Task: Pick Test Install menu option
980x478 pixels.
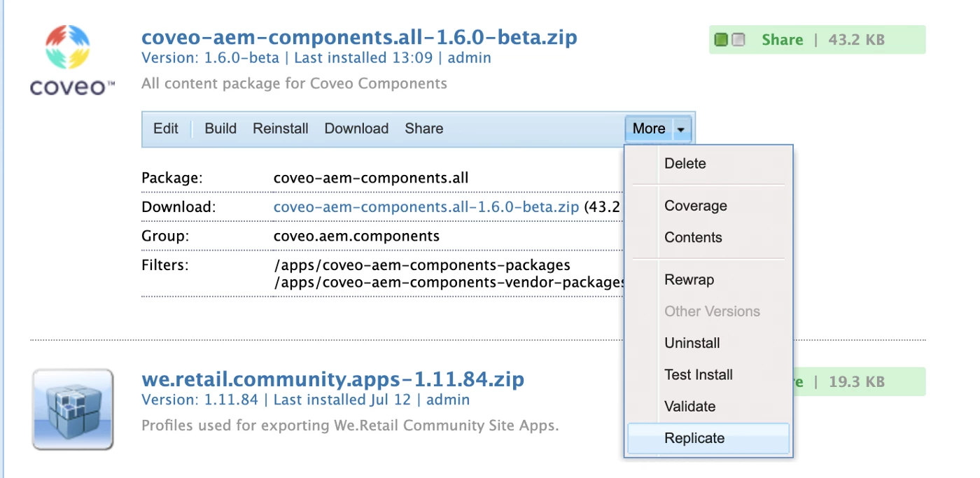Action: [x=699, y=374]
